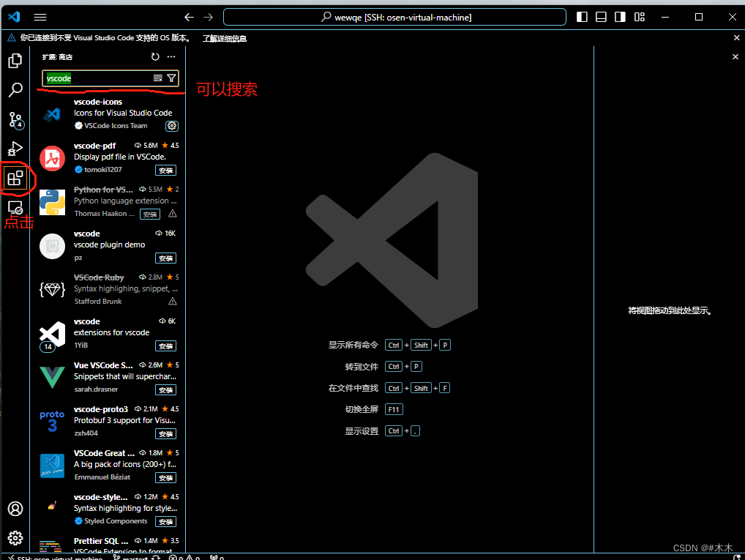Close the secondary side bar panel
The image size is (745, 560).
click(735, 56)
